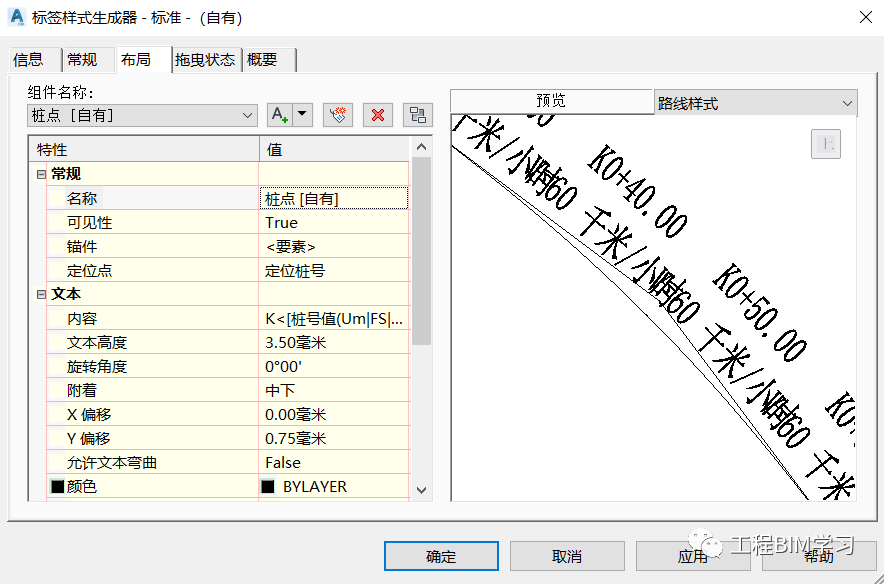Click the Y 偏移 value 0.75毫米
Screen dimensions: 884x584
click(334, 439)
